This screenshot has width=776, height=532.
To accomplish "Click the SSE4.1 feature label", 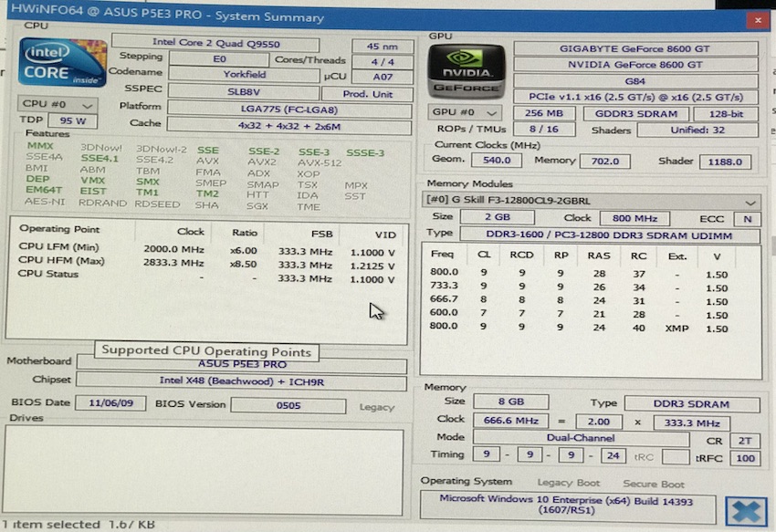I will [100, 159].
